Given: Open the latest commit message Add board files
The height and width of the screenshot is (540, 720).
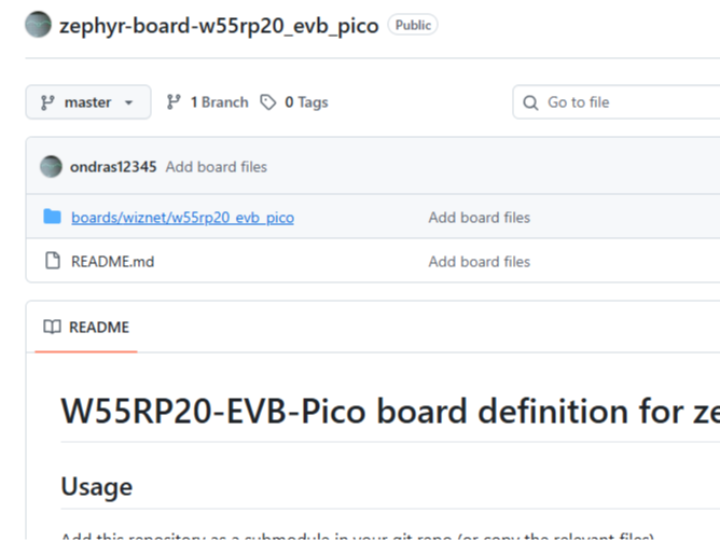Looking at the screenshot, I should tap(216, 167).
